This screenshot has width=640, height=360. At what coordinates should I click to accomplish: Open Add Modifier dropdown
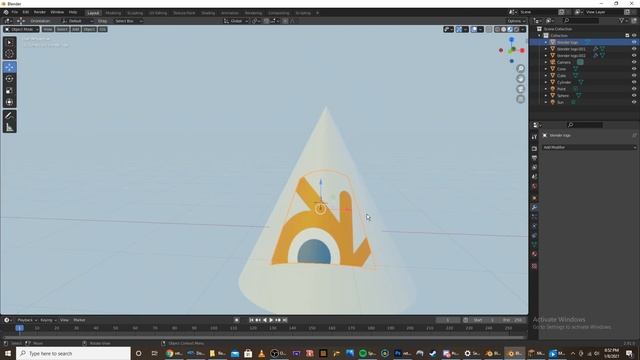pyautogui.click(x=589, y=147)
